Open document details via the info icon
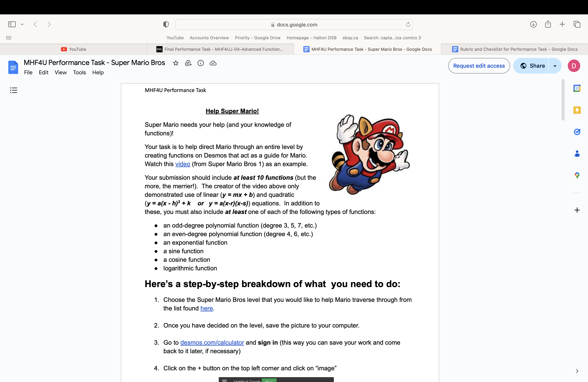 (201, 63)
